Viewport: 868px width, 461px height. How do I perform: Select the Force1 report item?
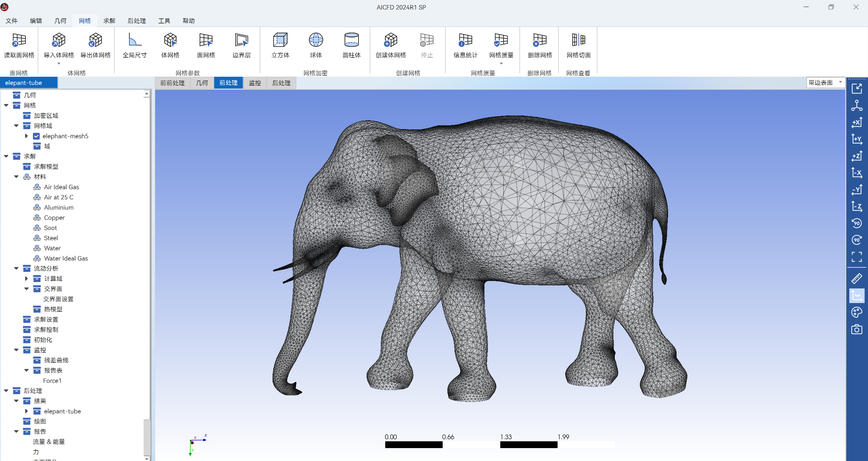point(52,380)
